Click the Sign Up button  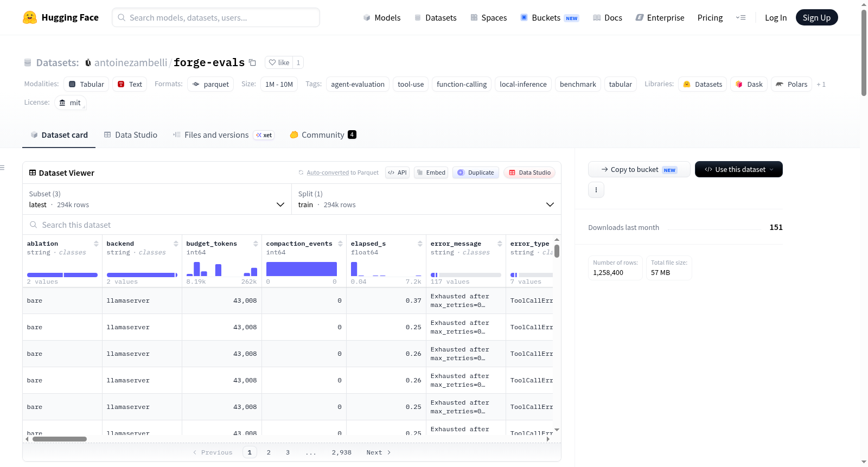pos(816,17)
